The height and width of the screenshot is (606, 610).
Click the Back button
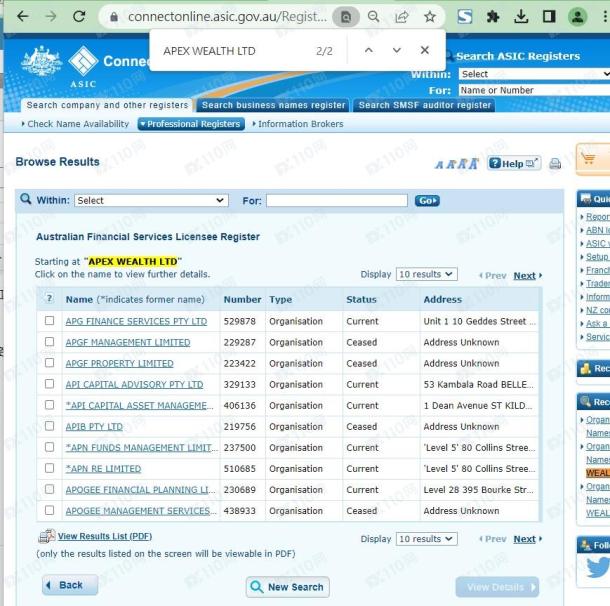pos(70,585)
